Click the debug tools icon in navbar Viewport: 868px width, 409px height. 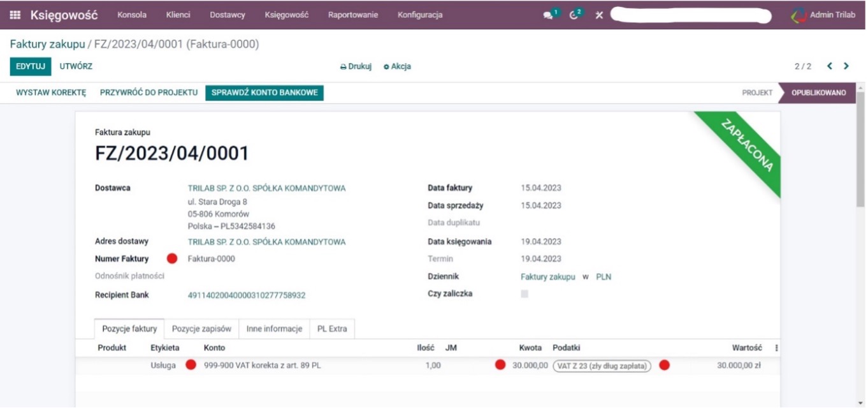pyautogui.click(x=599, y=15)
